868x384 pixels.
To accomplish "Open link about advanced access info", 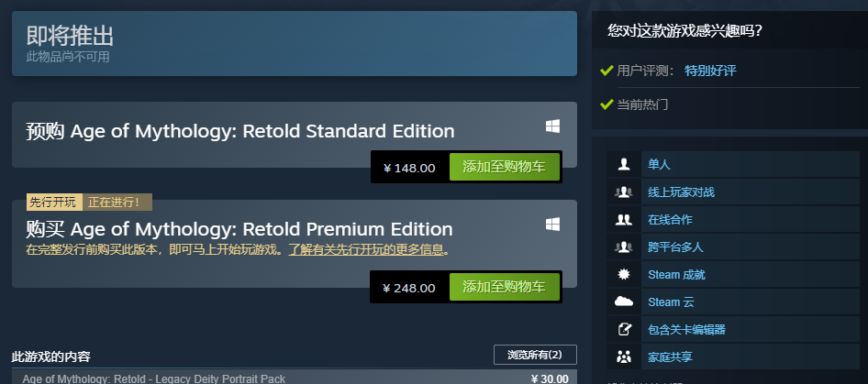I will [x=366, y=249].
